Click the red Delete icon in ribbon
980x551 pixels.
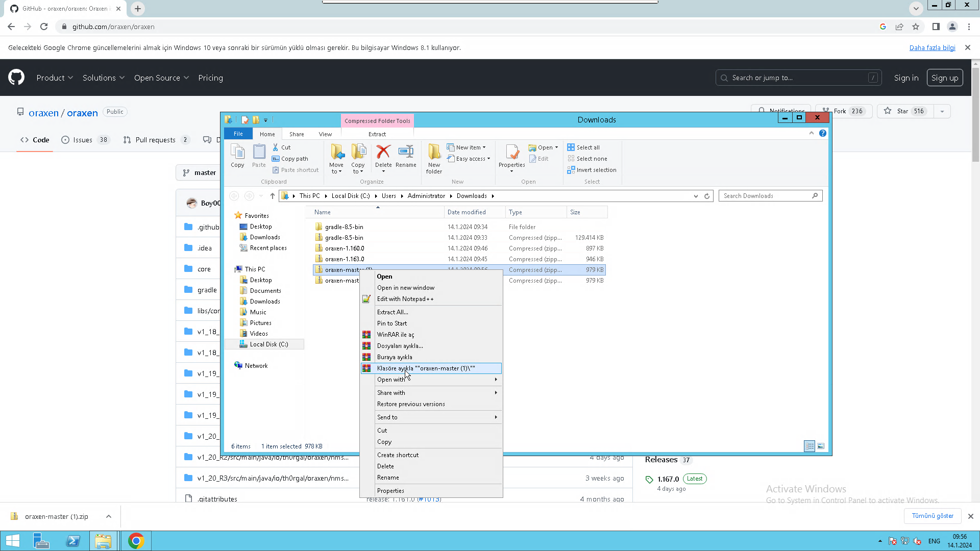click(383, 156)
